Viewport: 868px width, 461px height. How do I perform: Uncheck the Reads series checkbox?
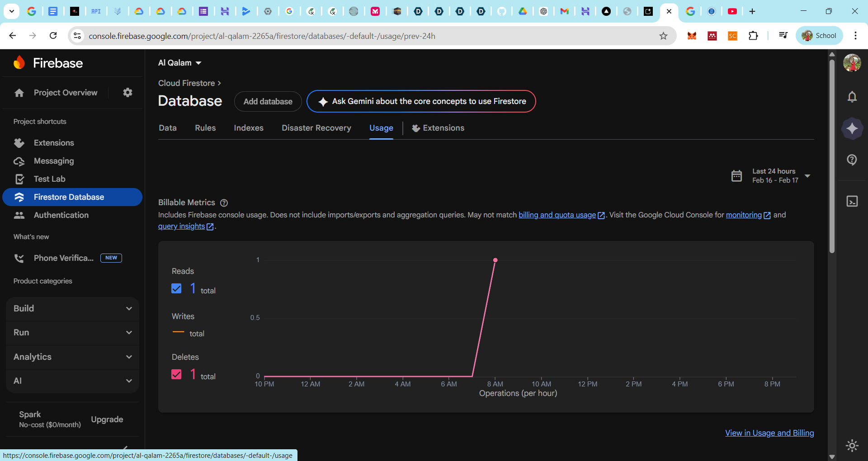(x=177, y=288)
